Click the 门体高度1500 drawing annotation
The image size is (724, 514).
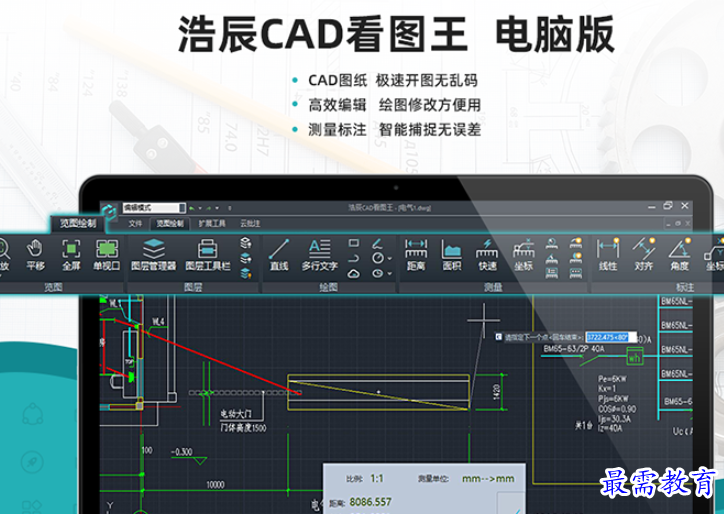[x=243, y=428]
